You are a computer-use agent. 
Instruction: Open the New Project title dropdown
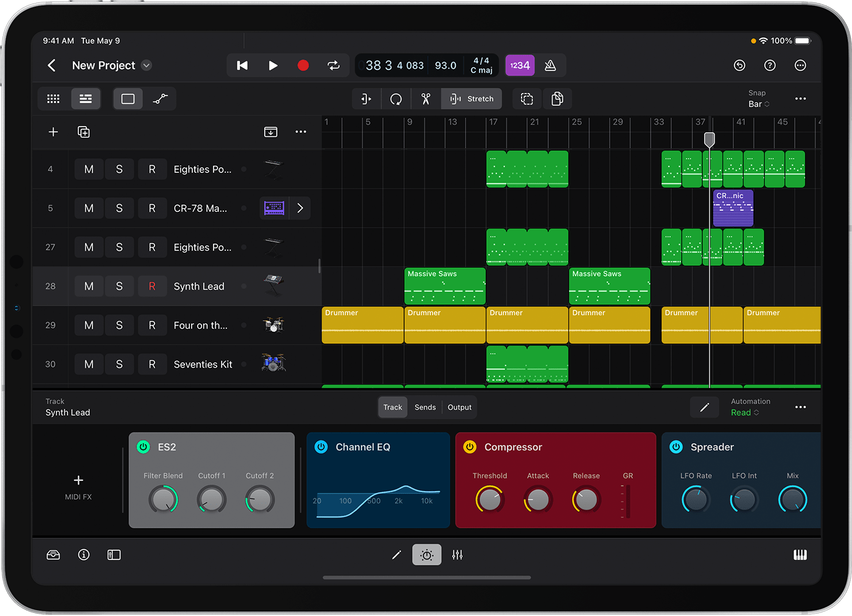coord(146,65)
